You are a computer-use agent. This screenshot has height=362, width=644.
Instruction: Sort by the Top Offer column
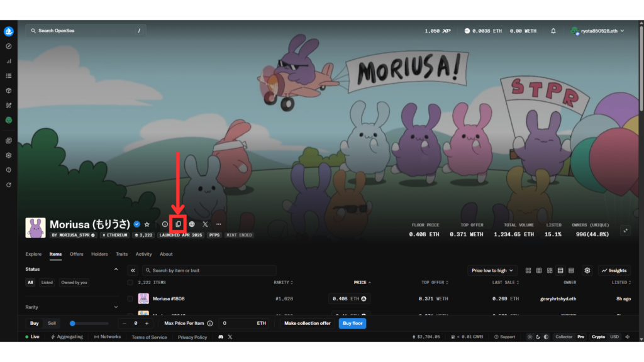point(435,282)
